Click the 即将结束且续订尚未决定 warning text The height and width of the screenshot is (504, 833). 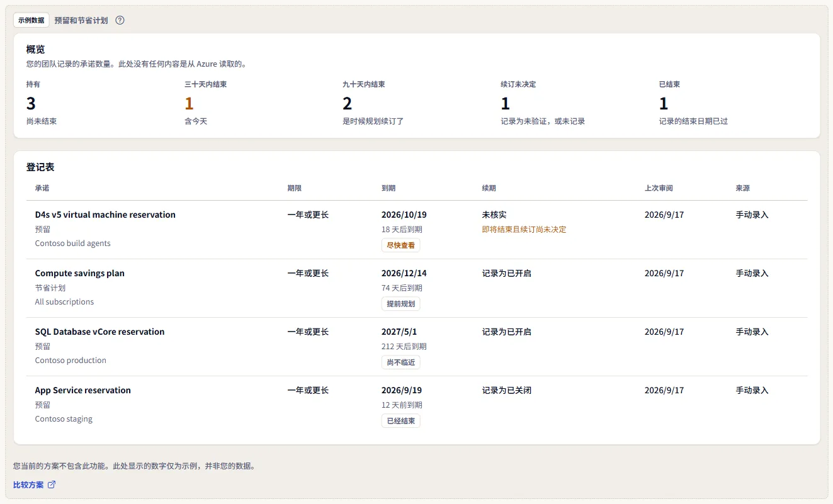tap(524, 230)
